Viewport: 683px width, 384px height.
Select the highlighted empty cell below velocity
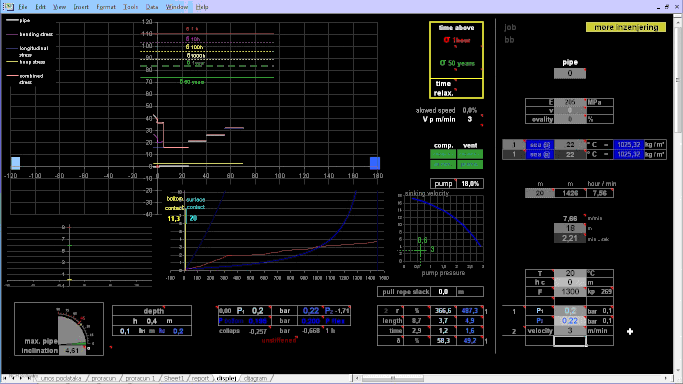[570, 341]
